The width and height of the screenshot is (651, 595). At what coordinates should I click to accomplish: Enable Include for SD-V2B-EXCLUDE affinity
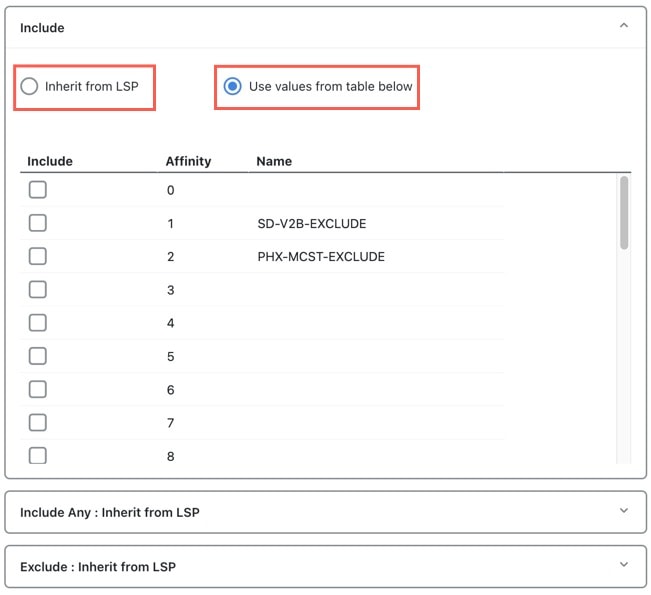pos(38,223)
